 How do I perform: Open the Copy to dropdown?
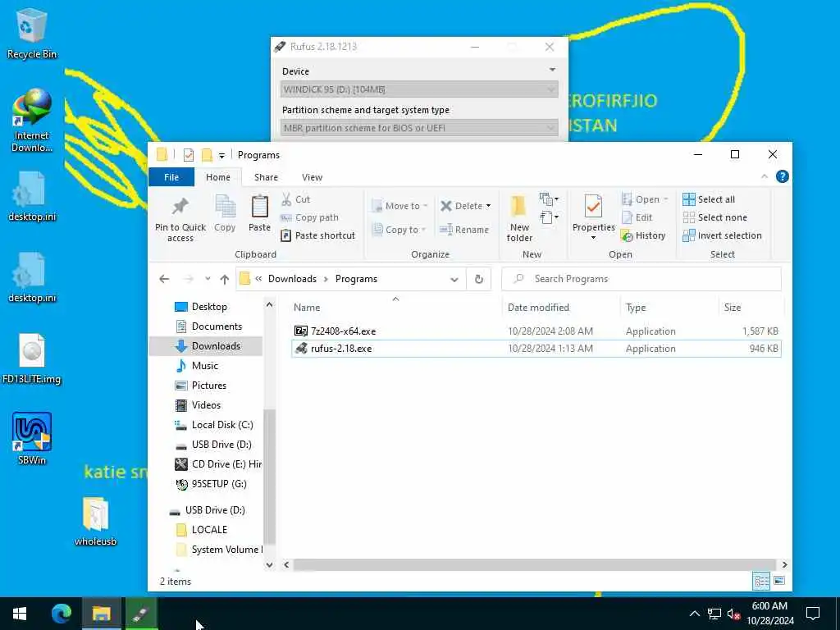(399, 230)
